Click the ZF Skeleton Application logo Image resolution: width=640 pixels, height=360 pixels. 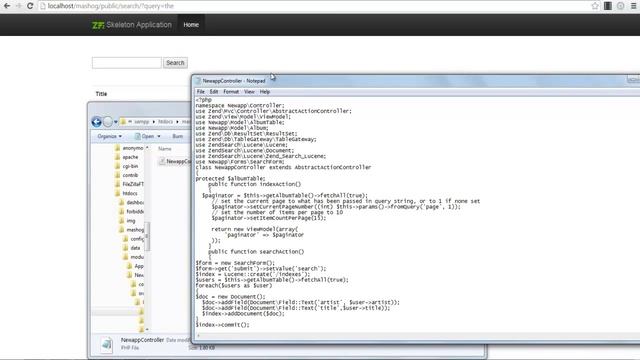(132, 25)
